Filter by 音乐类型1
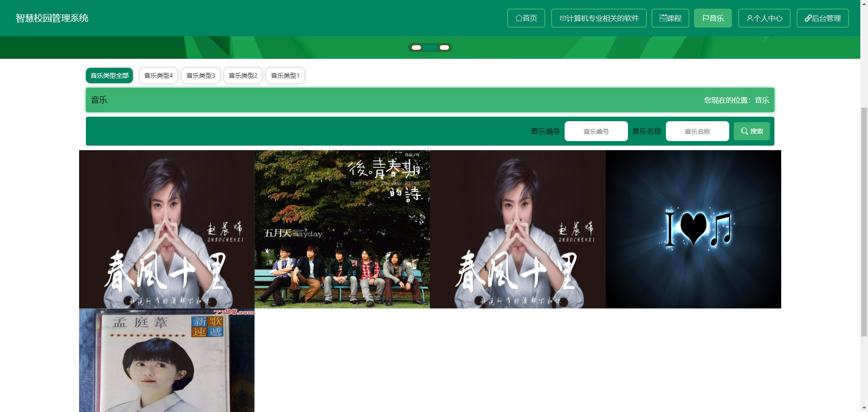The height and width of the screenshot is (412, 868). (x=285, y=76)
